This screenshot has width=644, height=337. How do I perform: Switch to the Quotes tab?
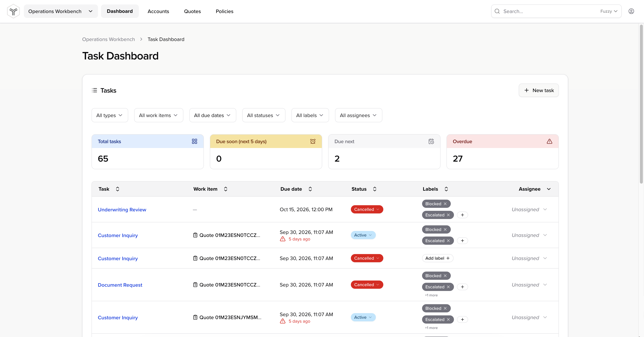point(192,11)
